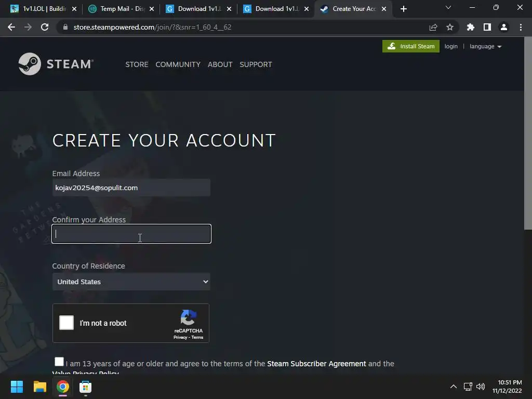
Task: Switch to the first Download 1v1.LOL tab
Action: (x=198, y=9)
